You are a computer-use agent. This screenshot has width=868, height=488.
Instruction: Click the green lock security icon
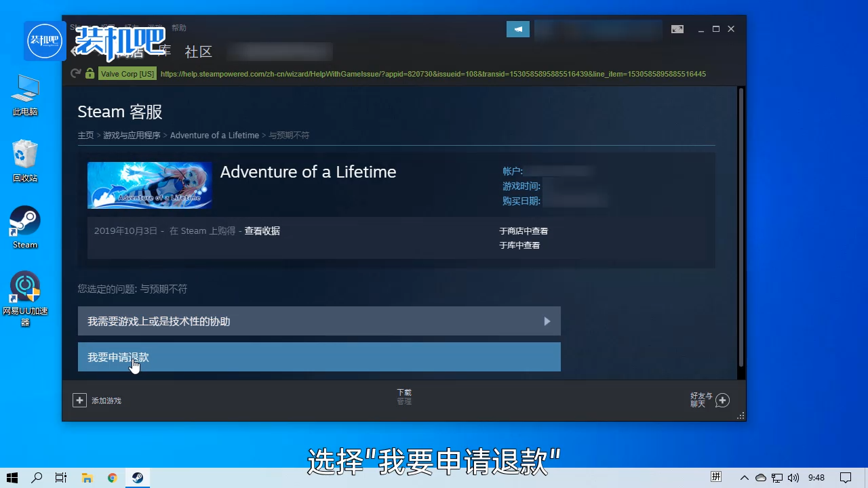(x=90, y=73)
